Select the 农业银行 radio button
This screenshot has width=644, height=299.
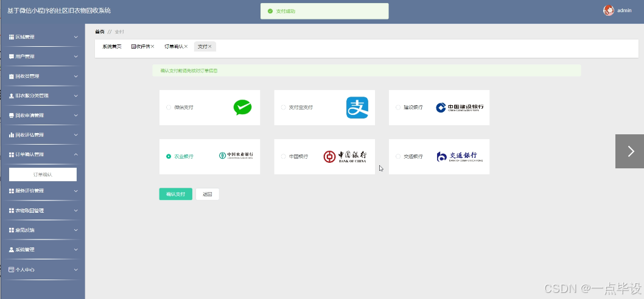[x=169, y=156]
